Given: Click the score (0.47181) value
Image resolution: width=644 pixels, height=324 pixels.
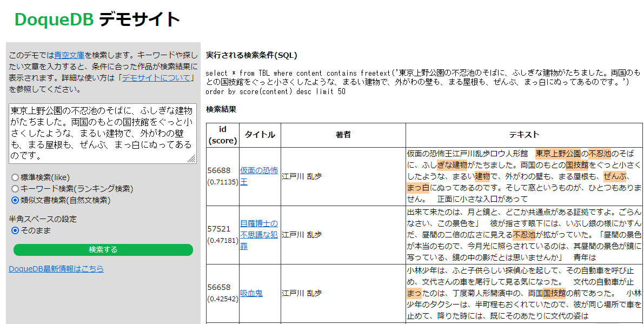Looking at the screenshot, I should pos(223,241).
